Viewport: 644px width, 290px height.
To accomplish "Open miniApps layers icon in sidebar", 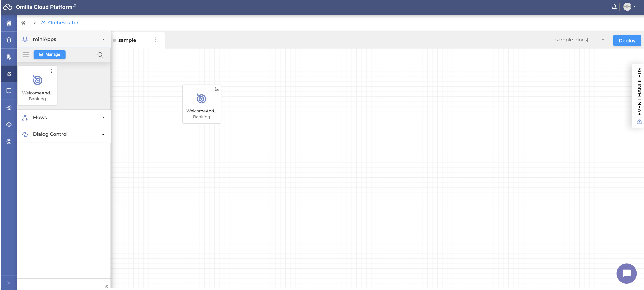I will 9,40.
